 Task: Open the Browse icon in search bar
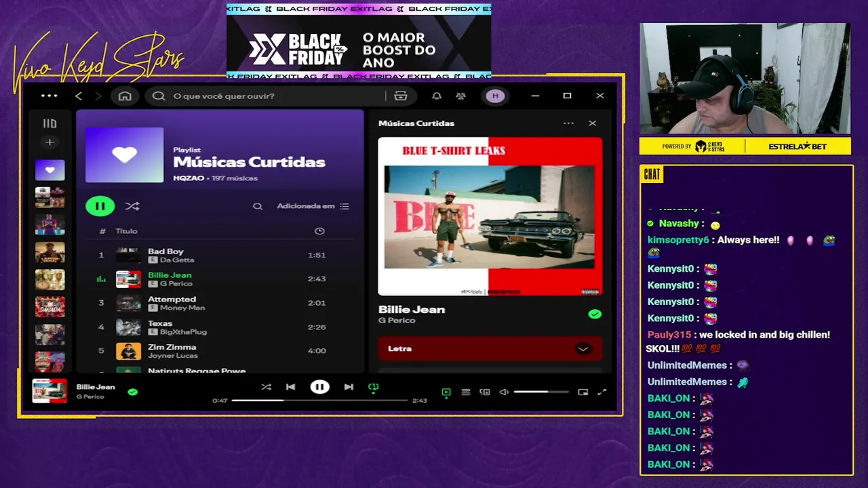pyautogui.click(x=401, y=96)
